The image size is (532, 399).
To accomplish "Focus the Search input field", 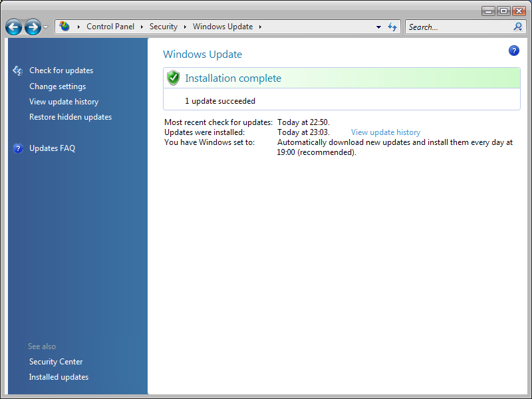I will point(460,27).
